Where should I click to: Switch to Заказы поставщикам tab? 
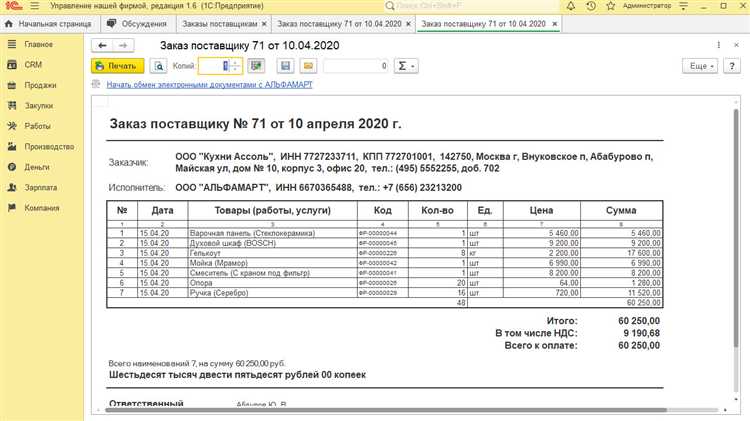click(x=220, y=23)
